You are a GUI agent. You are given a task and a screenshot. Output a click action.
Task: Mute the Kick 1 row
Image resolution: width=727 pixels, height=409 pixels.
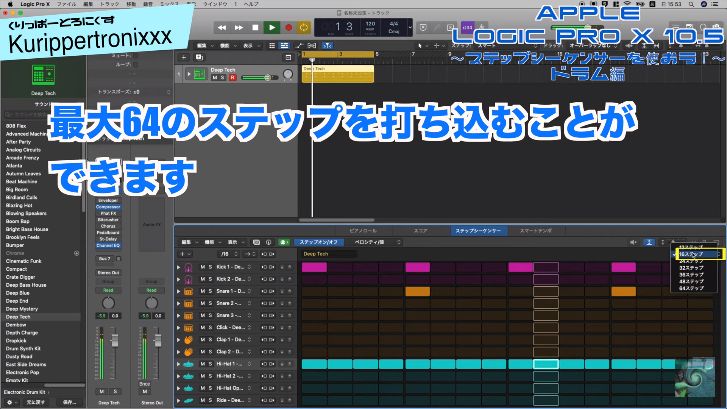coord(203,268)
